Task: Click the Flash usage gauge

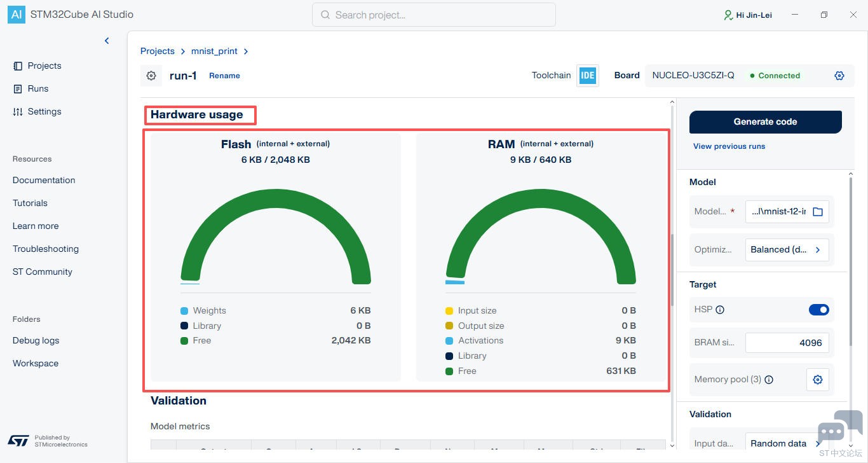Action: pos(276,237)
